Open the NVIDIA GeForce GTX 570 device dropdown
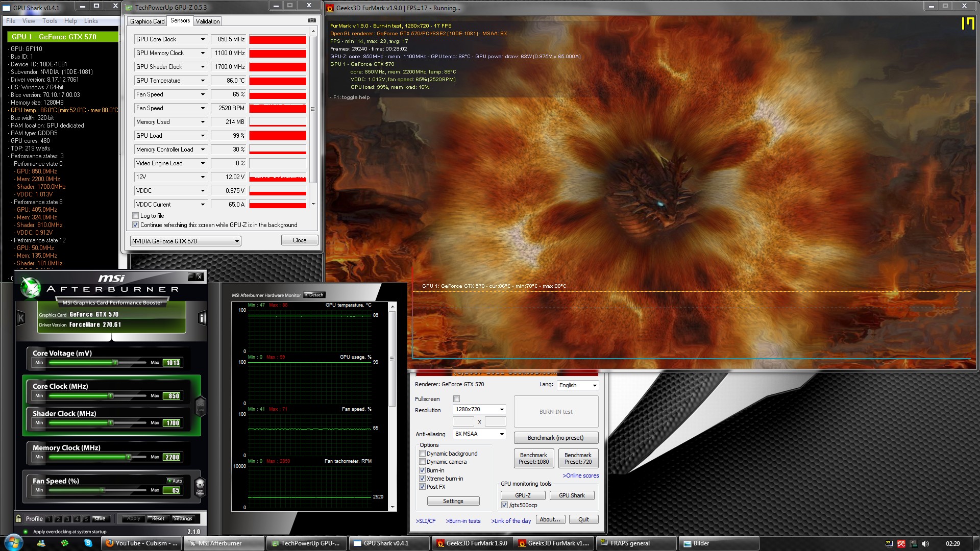The image size is (980, 551). [x=185, y=241]
